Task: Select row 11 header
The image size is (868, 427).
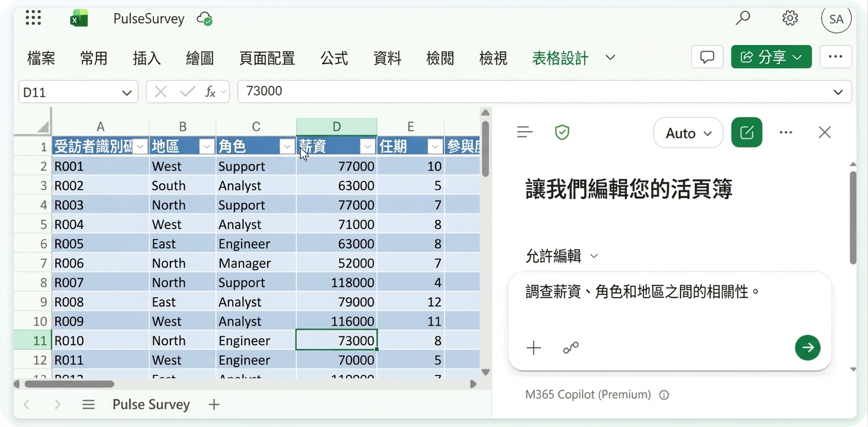Action: point(33,340)
